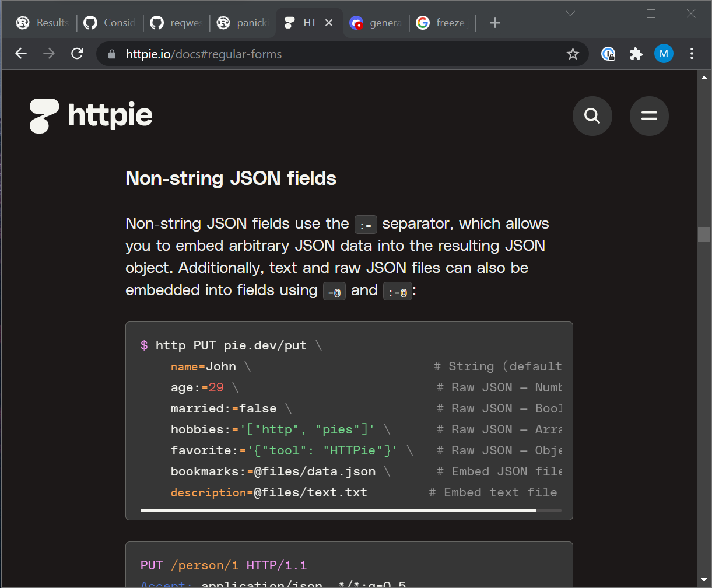Click the 'http PUT pie.dev/put' command line
The image size is (712, 588).
232,345
